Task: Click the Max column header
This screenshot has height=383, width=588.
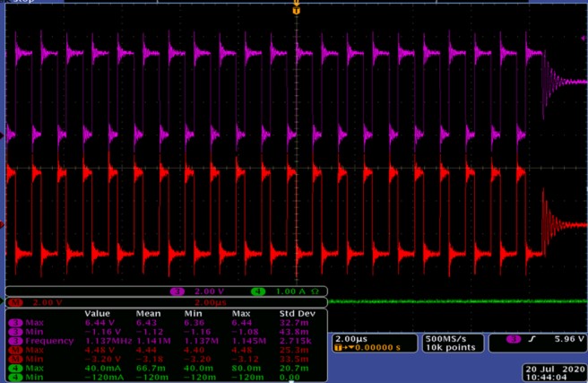Action: pyautogui.click(x=241, y=314)
